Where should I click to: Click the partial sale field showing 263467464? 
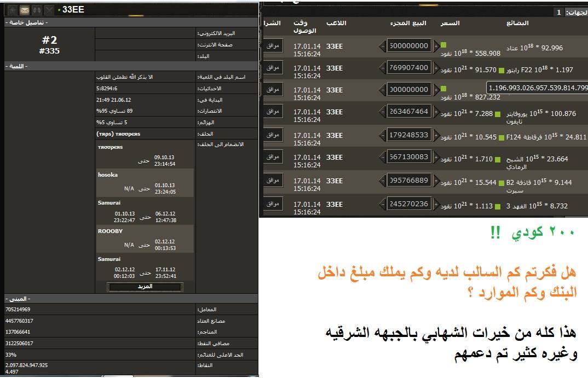coord(409,112)
